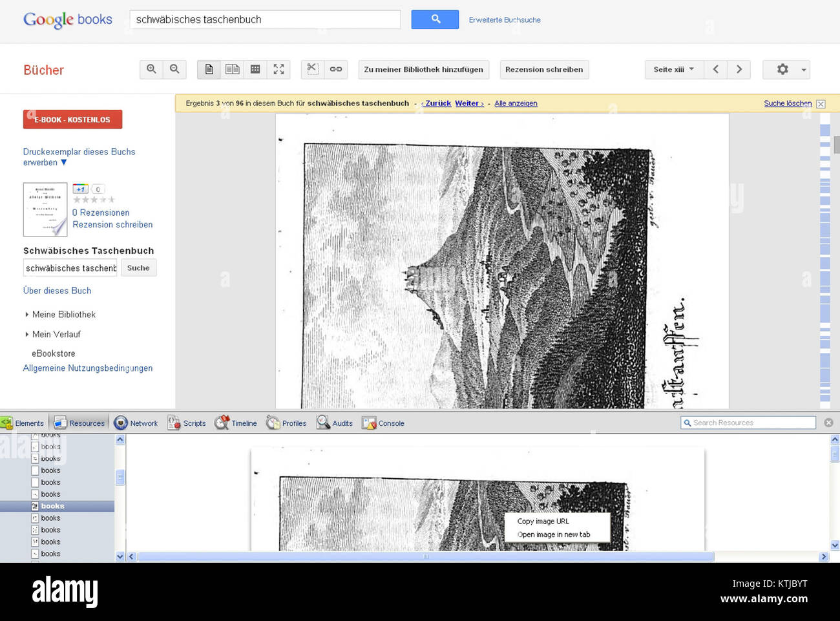Follow the Alle anzeigen link
The height and width of the screenshot is (621, 840).
pyautogui.click(x=516, y=103)
